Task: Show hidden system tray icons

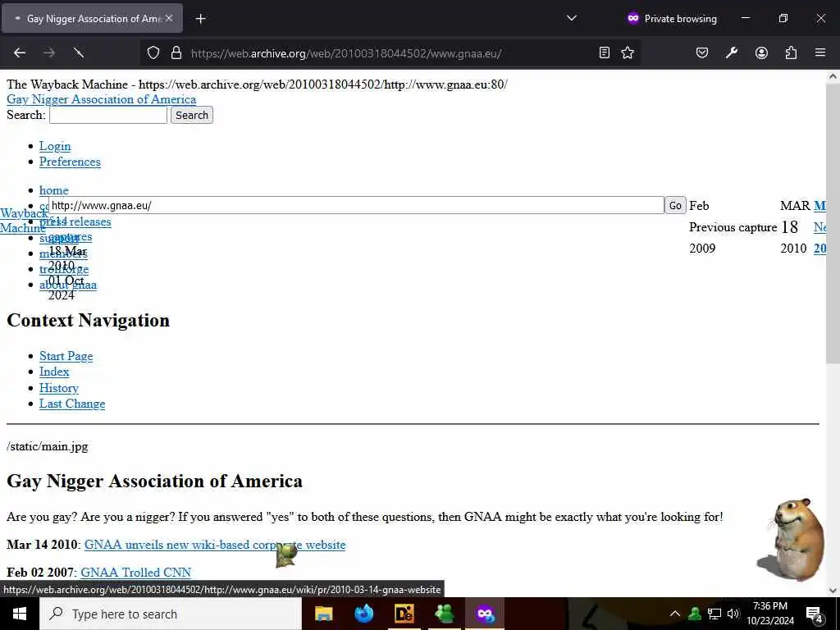Action: (x=675, y=614)
